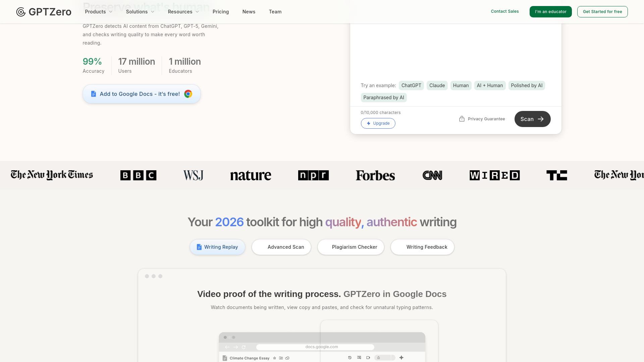Click the nature logo
The height and width of the screenshot is (362, 644).
pos(251,175)
